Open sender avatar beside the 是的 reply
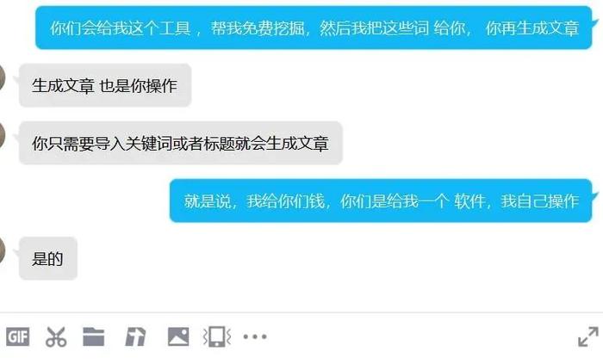The width and height of the screenshot is (603, 364). (3, 250)
